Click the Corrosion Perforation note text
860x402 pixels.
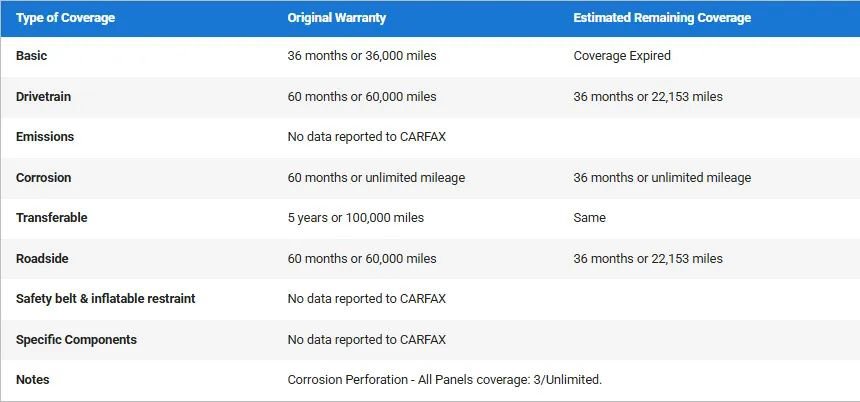(x=444, y=380)
